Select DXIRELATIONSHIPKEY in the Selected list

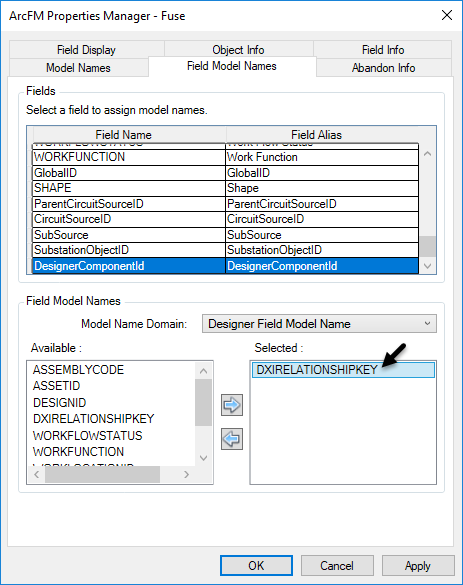343,370
